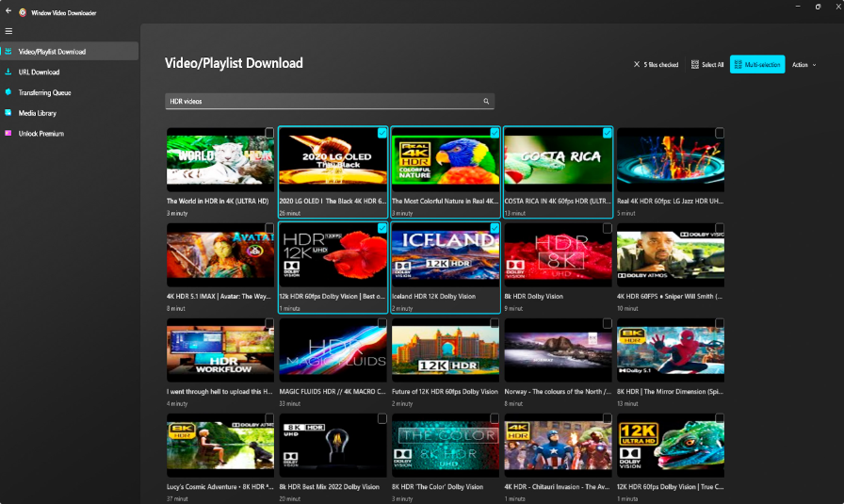
Task: Click the search magnifier icon
Action: (486, 101)
